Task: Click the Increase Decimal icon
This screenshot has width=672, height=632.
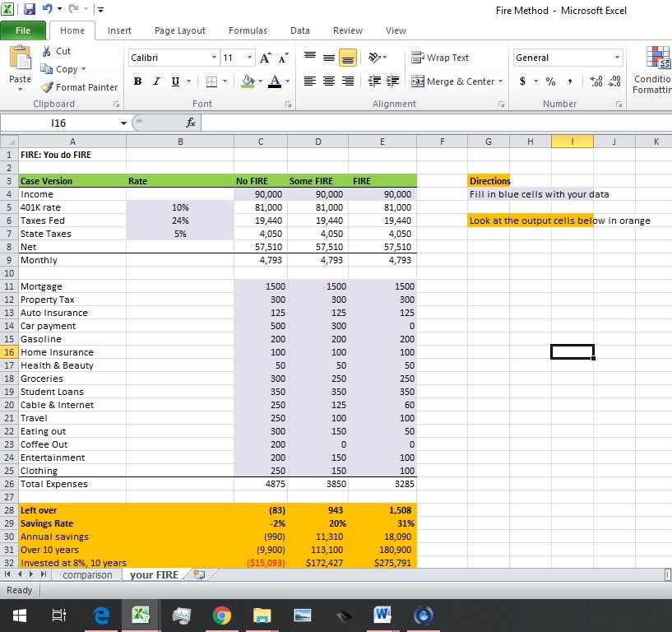Action: tap(596, 81)
